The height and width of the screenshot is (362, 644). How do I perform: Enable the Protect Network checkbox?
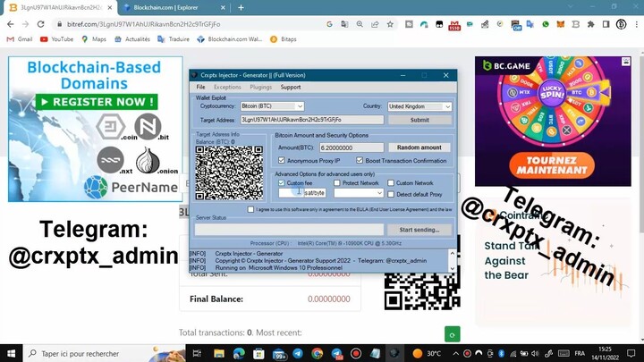click(x=337, y=182)
